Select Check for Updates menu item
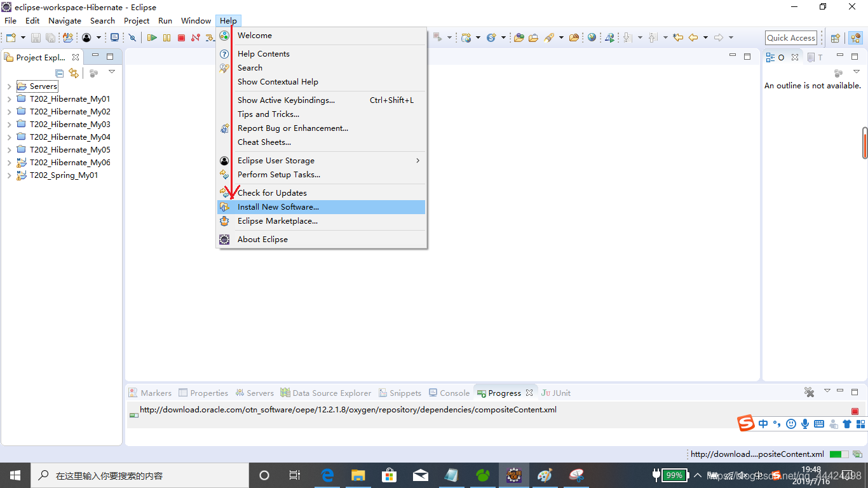Viewport: 868px width, 488px height. click(322, 193)
